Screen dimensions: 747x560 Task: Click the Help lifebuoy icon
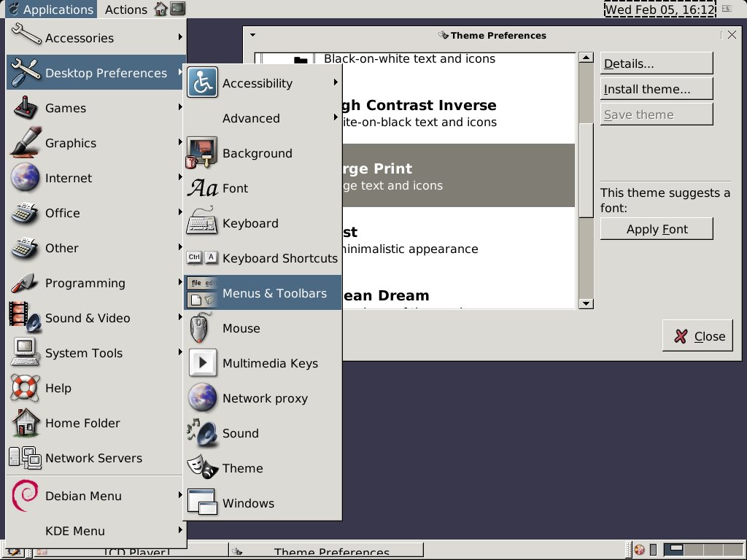point(24,388)
